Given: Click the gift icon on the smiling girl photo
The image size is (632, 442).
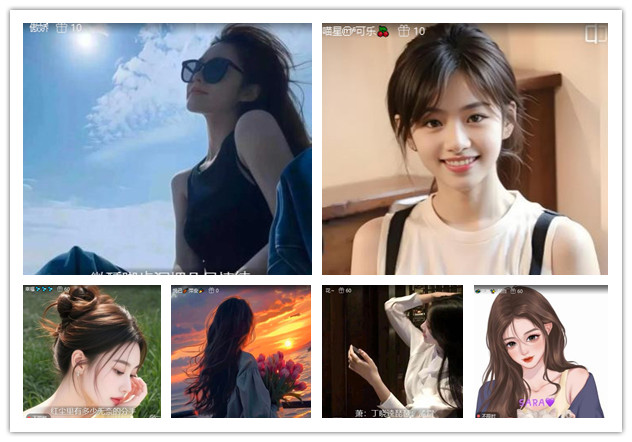Looking at the screenshot, I should pos(404,31).
